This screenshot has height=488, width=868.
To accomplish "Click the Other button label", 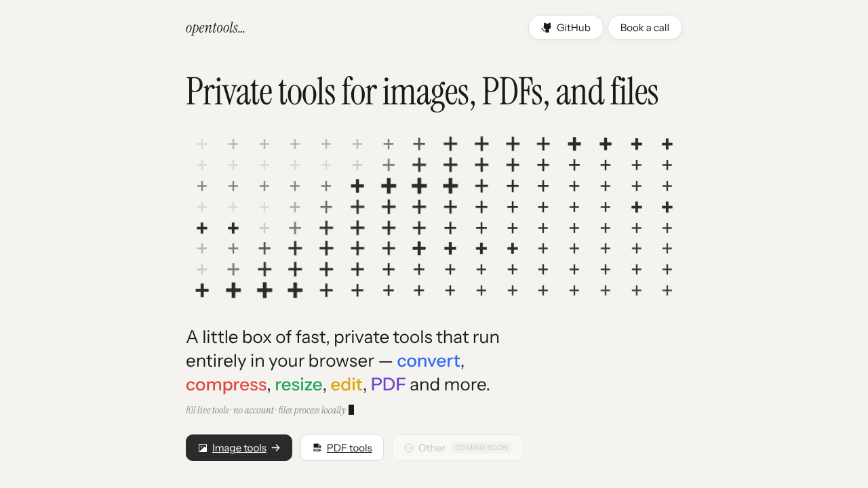I will coord(432,448).
